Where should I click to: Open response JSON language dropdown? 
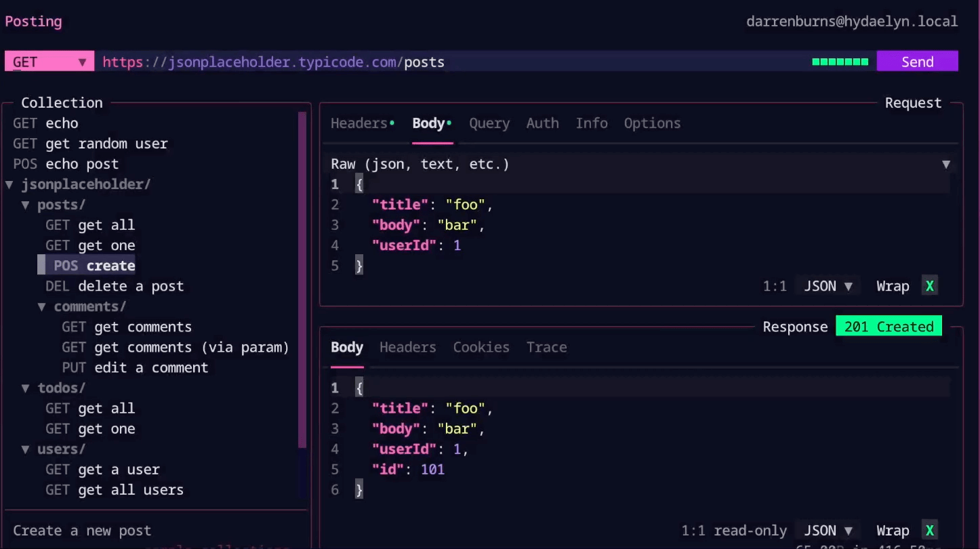pyautogui.click(x=828, y=531)
